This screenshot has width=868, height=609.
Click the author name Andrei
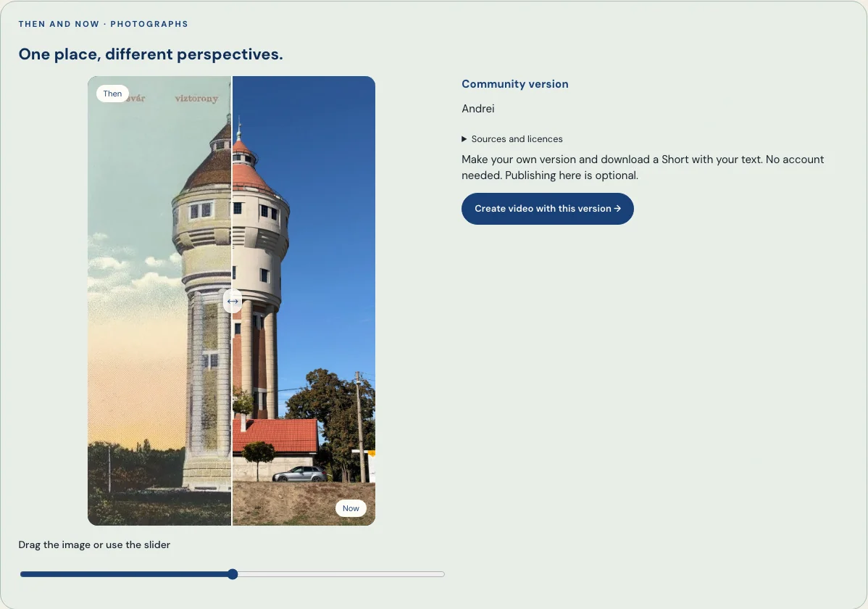click(x=477, y=109)
